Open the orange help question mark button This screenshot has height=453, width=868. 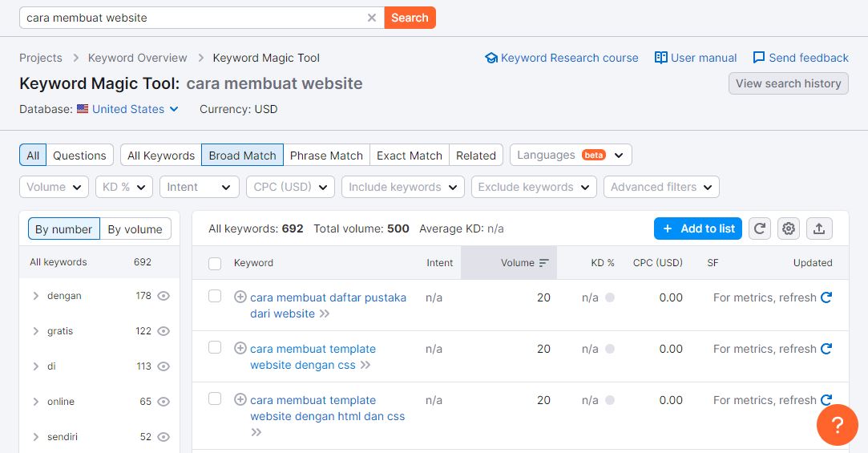point(837,425)
